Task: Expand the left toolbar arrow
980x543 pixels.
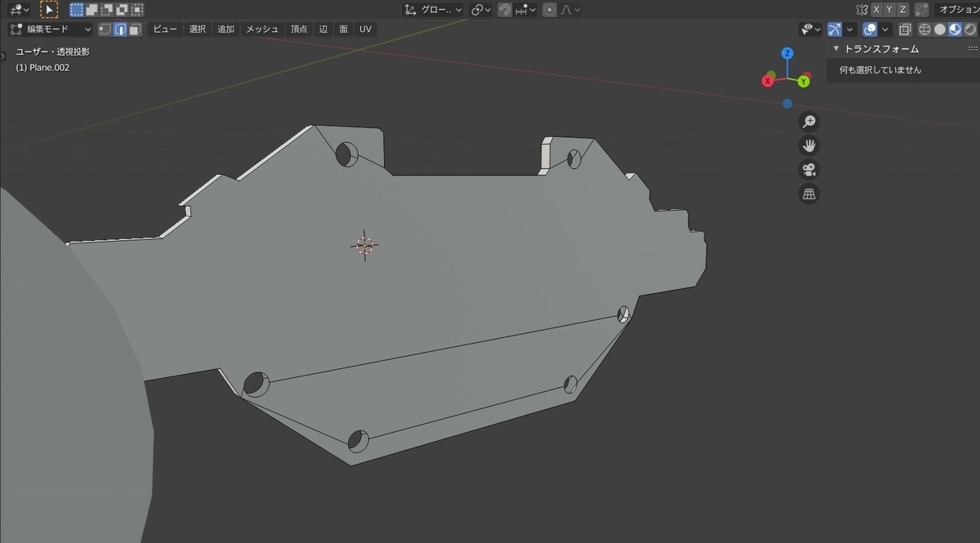Action: (3, 56)
